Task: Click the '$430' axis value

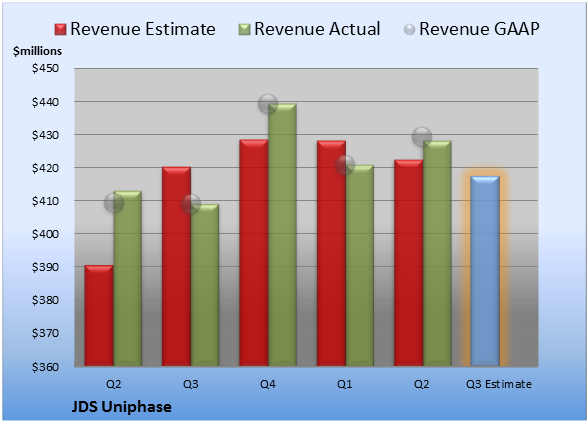Action: (45, 135)
